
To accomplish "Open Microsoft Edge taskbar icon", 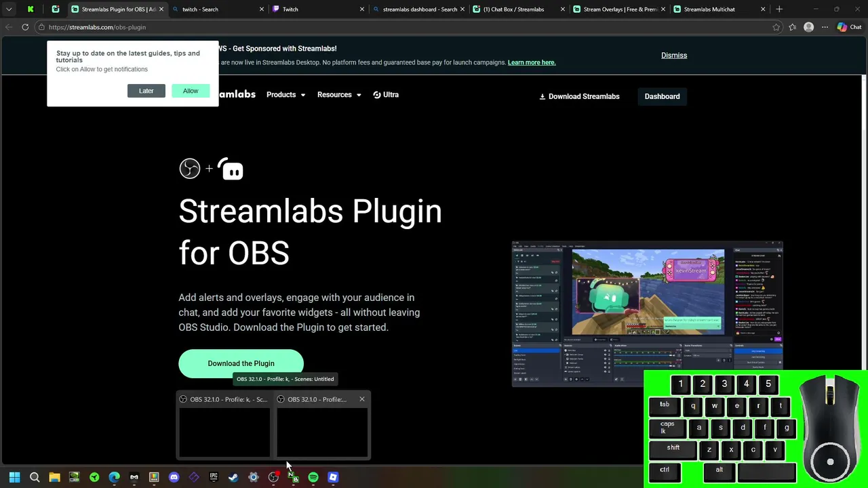I will tap(114, 477).
